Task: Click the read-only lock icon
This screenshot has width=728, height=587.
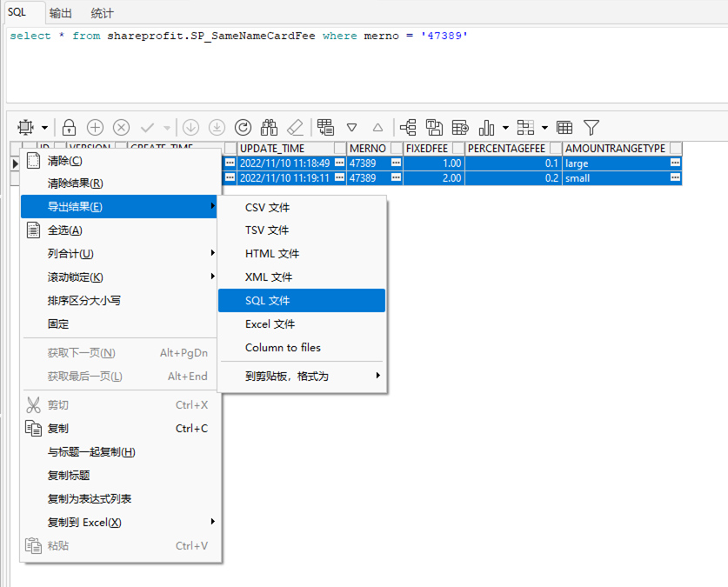Action: coord(68,127)
